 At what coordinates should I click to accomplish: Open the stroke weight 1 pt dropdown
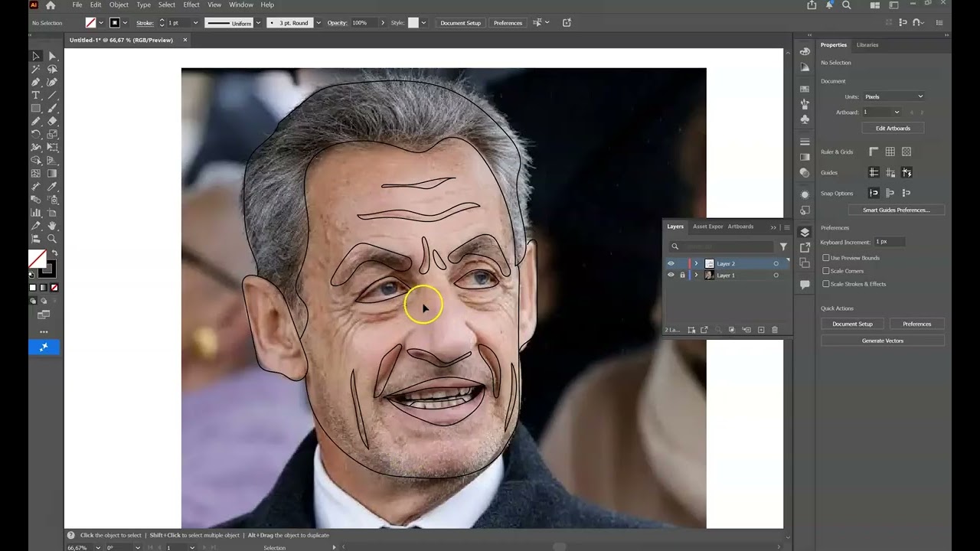(x=195, y=23)
